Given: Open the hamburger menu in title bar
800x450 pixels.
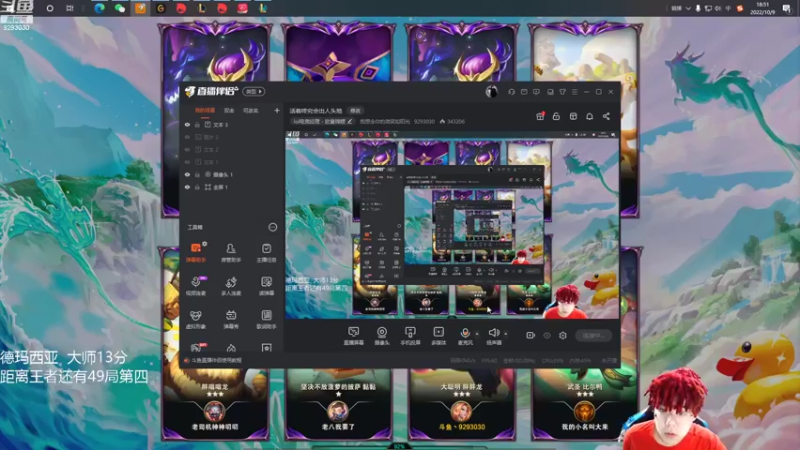Looking at the screenshot, I should coord(574,92).
